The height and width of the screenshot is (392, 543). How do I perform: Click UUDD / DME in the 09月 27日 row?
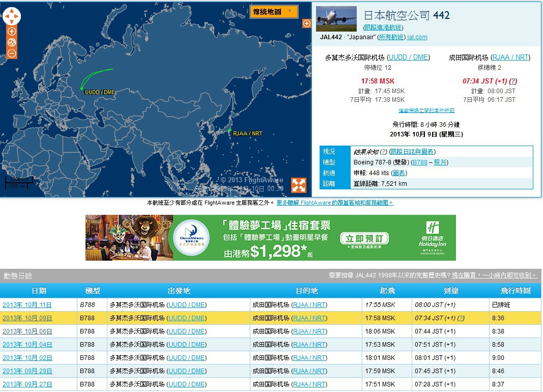click(x=186, y=384)
